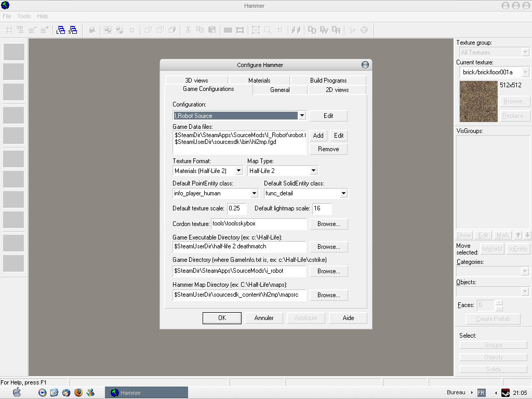Open the MSN Messenger taskbar icon
The height and width of the screenshot is (399, 532).
(90, 393)
